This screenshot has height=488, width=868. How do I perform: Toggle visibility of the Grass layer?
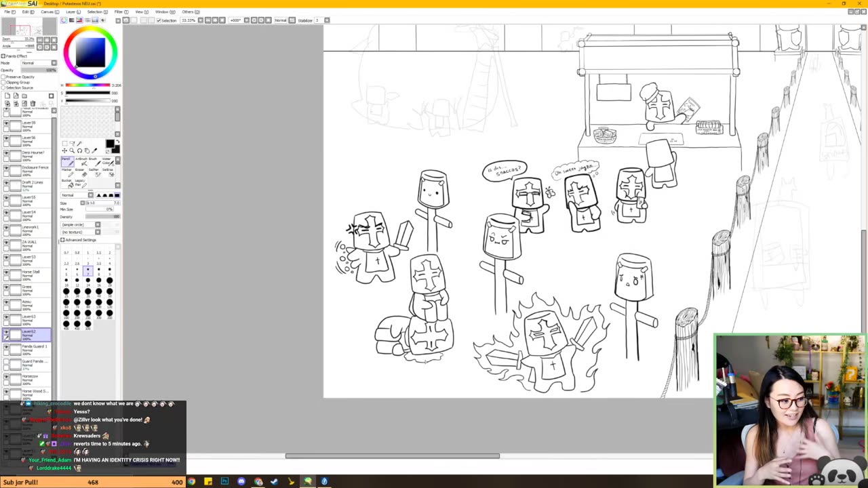pyautogui.click(x=7, y=287)
